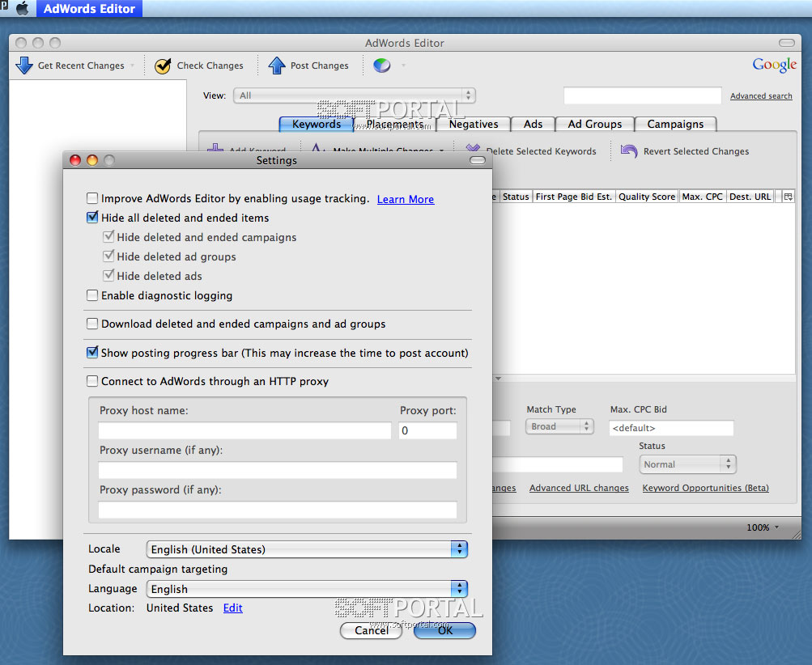Click into the Proxy password field
812x665 pixels.
[278, 510]
